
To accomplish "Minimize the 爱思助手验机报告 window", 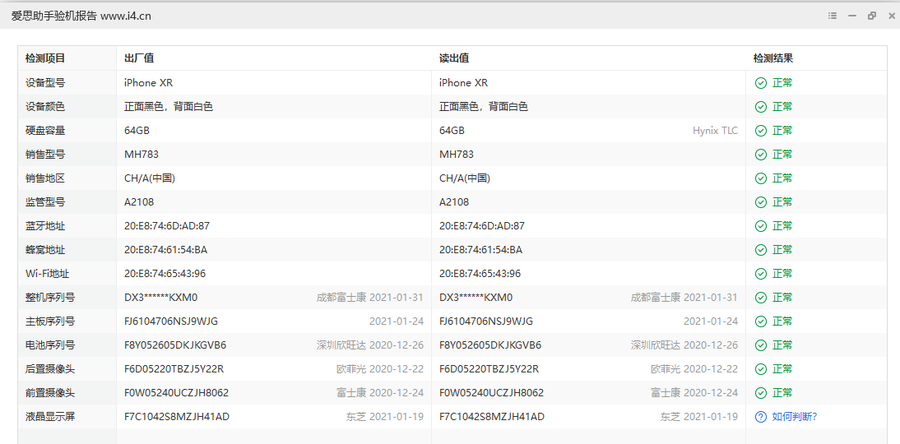I will point(852,16).
